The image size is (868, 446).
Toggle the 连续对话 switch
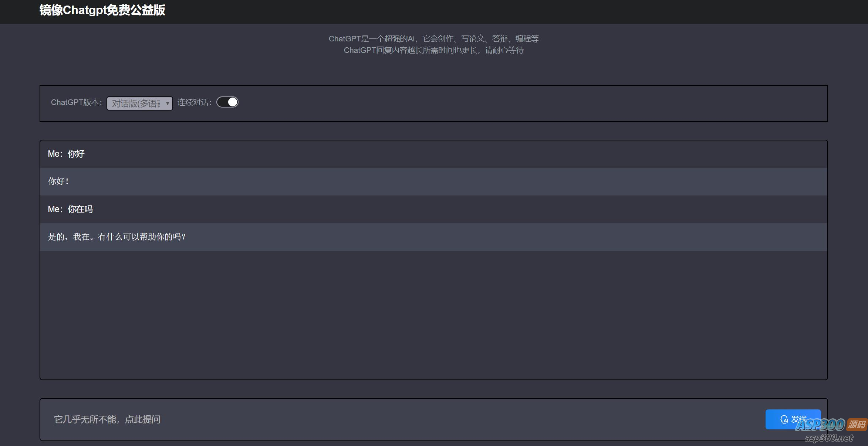pos(227,102)
